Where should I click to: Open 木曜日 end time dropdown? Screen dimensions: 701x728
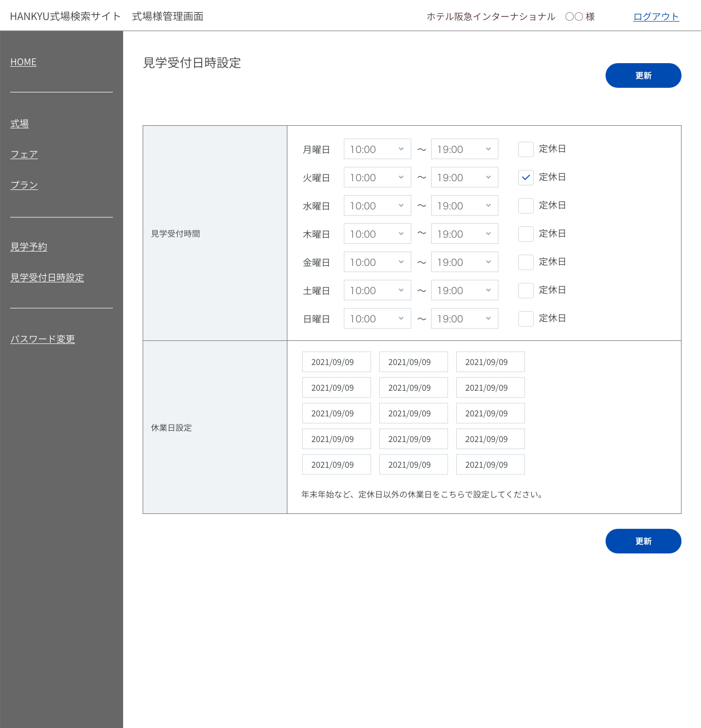[x=464, y=234]
